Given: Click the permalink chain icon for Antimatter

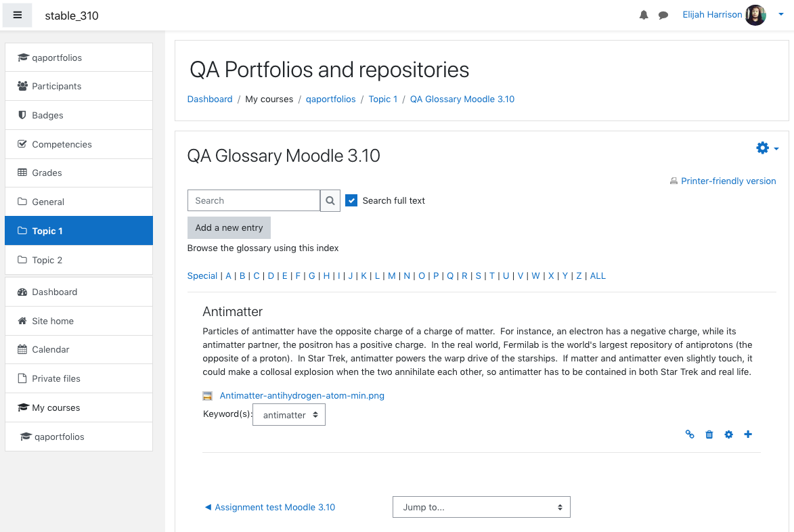Looking at the screenshot, I should 690,435.
